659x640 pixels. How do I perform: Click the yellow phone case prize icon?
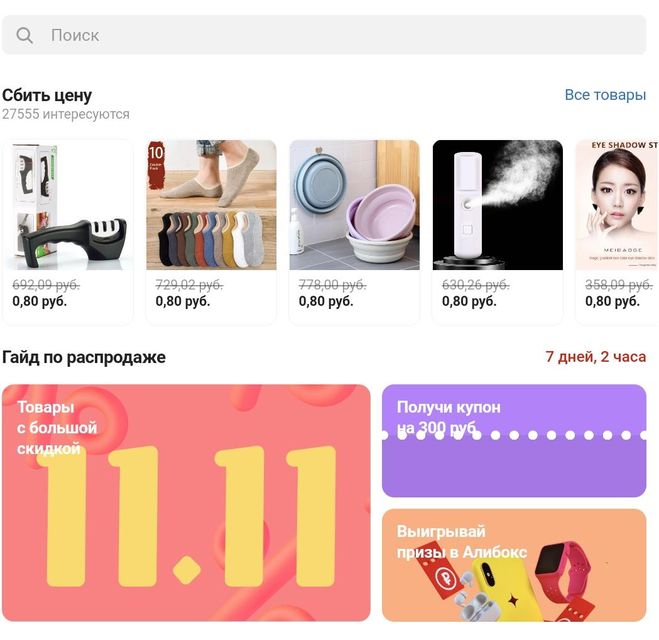[506, 590]
